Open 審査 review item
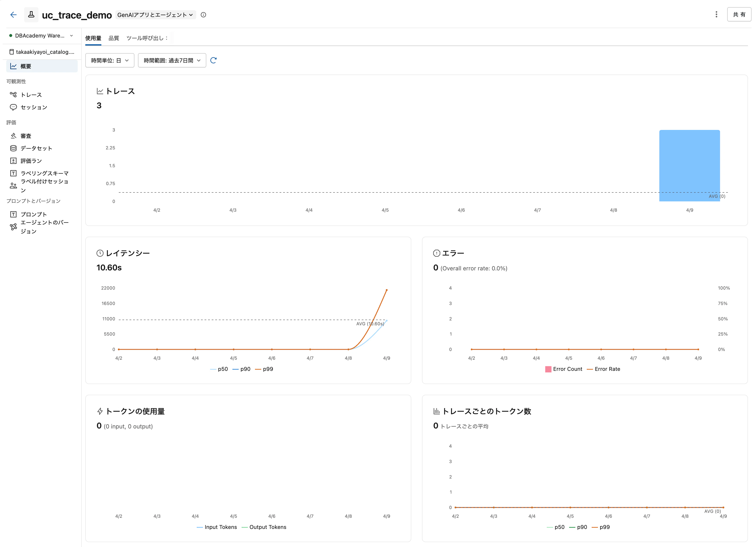 coord(26,136)
